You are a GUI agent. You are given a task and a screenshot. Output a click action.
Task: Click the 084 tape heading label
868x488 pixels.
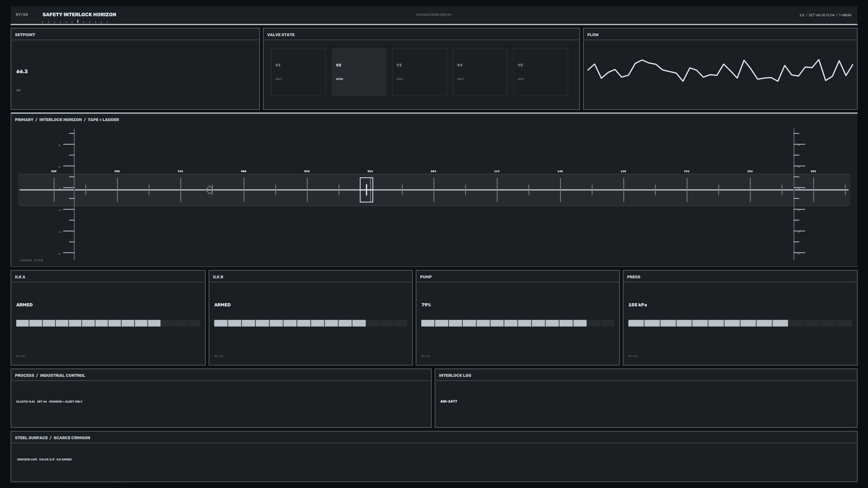pyautogui.click(x=433, y=171)
